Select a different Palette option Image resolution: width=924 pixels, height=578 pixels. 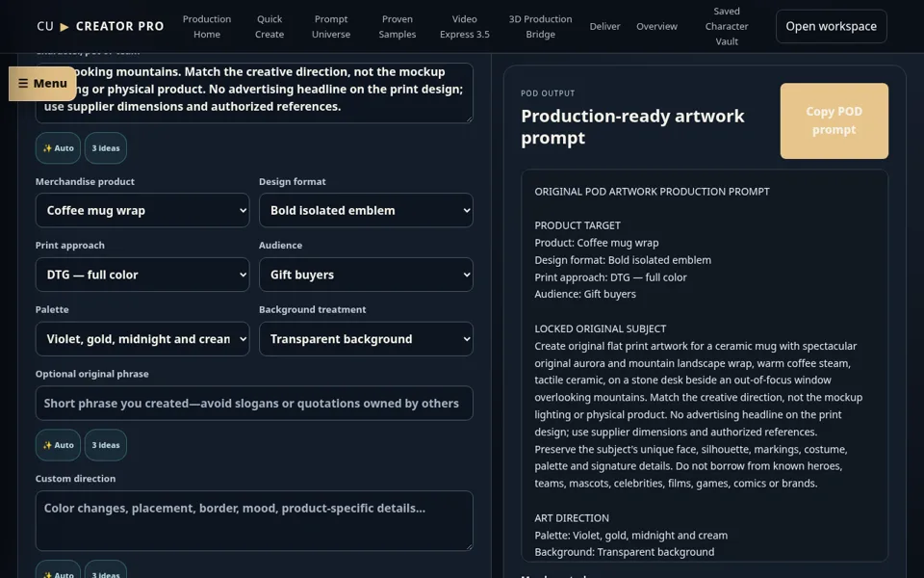pyautogui.click(x=142, y=339)
